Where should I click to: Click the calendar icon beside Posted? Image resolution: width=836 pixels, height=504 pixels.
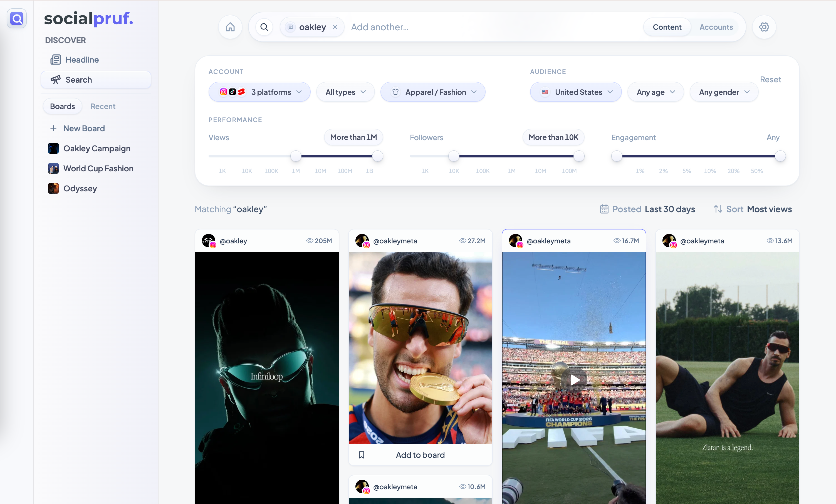(604, 209)
